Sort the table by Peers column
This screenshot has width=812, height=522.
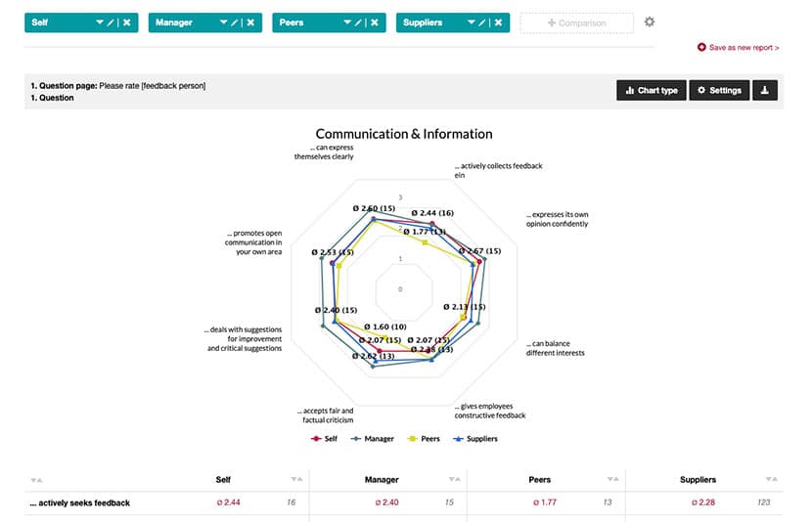(x=613, y=479)
